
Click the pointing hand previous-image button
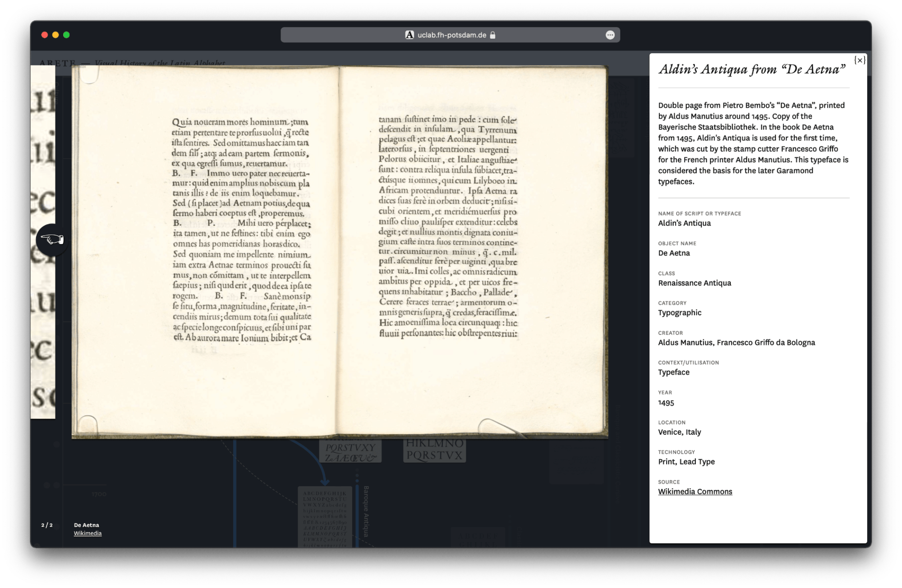click(52, 239)
